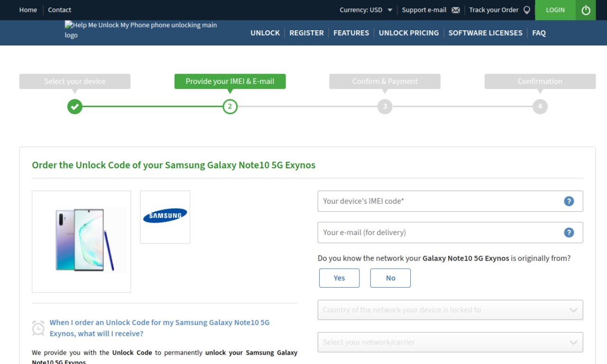Open the FAQ menu item
The width and height of the screenshot is (607, 364).
539,33
